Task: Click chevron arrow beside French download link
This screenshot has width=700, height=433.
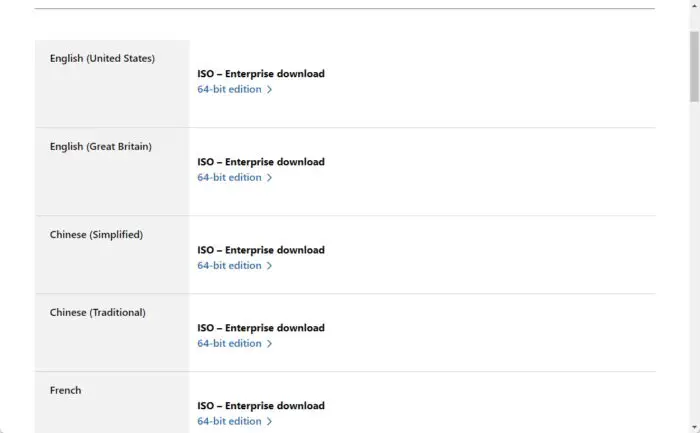Action: click(269, 421)
